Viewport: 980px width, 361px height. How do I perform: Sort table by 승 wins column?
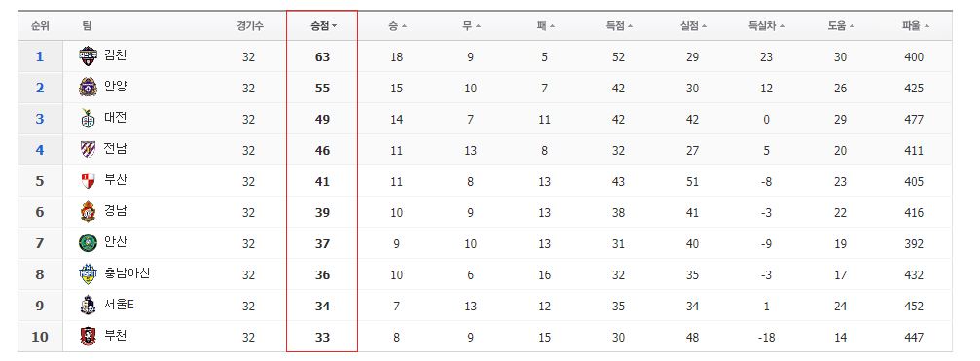point(397,26)
